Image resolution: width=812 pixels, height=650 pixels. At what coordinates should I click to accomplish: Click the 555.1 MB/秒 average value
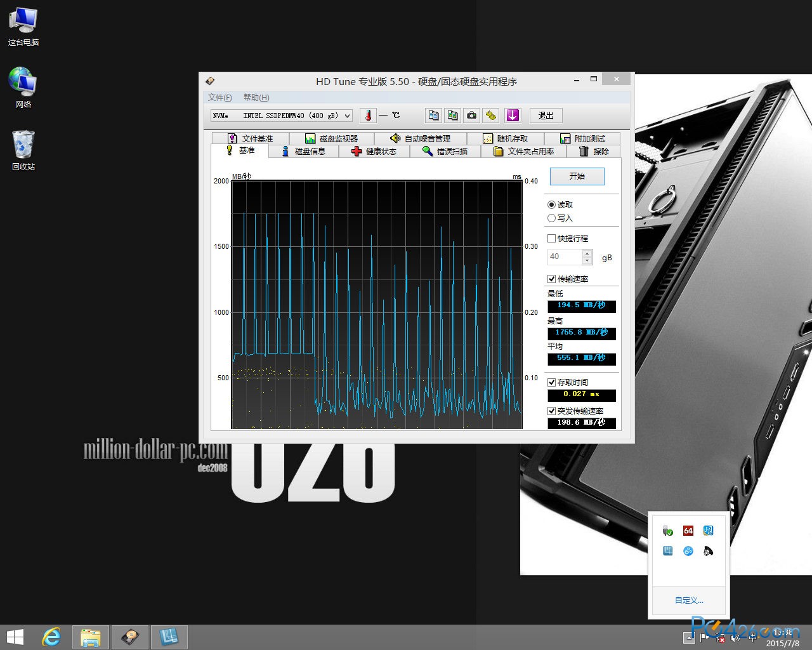582,358
